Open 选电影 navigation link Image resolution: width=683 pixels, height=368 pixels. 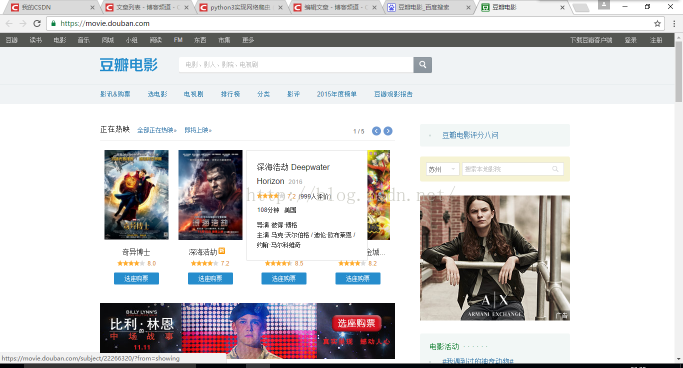pyautogui.click(x=157, y=94)
